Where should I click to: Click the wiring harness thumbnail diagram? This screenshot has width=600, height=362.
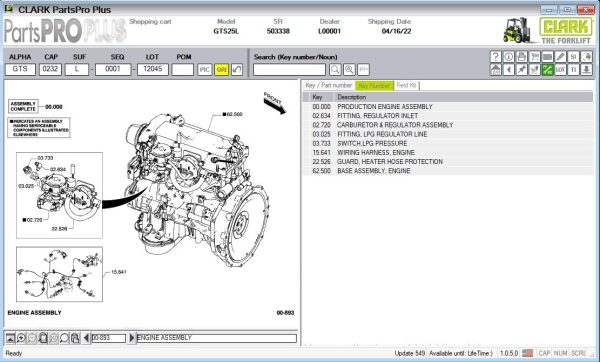(x=59, y=274)
